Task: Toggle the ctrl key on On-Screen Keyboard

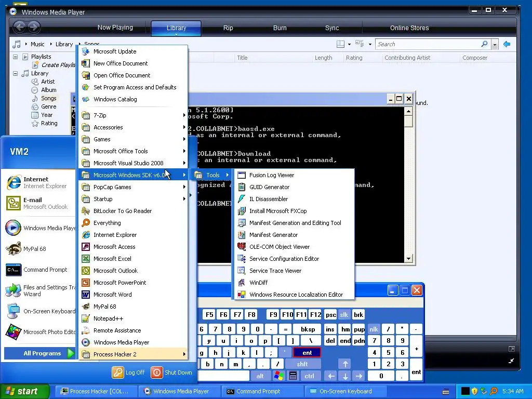Action: (309, 376)
